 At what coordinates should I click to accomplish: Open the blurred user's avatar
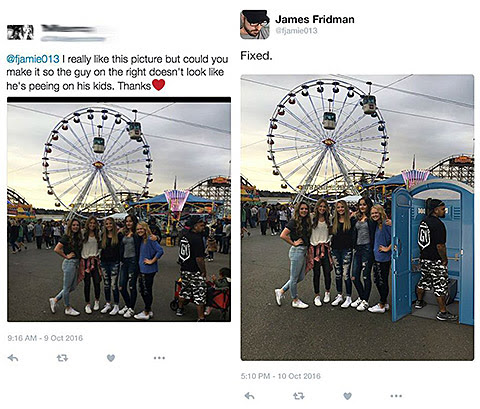click(20, 32)
